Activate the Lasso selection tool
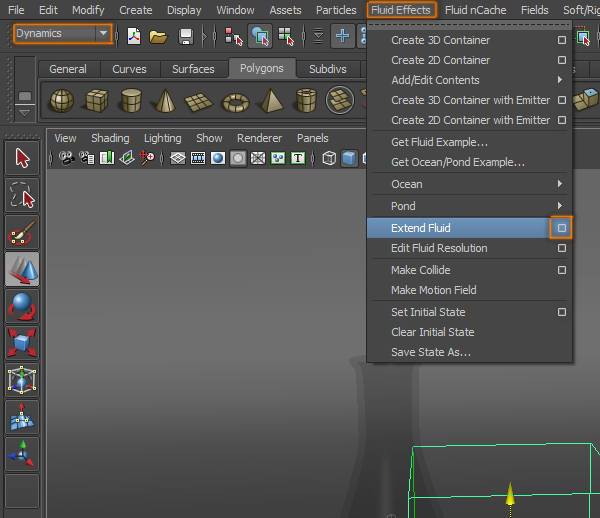 [22, 194]
